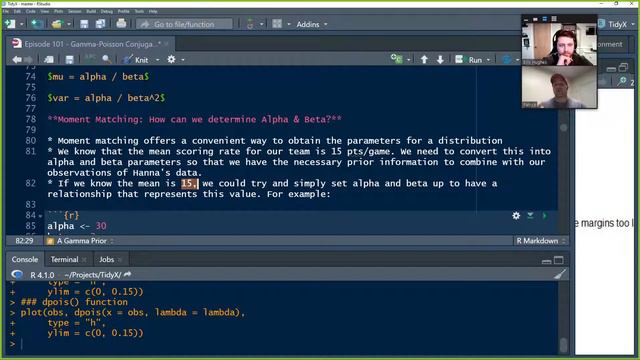
Task: Click the Open File folder icon
Action: 57,24
